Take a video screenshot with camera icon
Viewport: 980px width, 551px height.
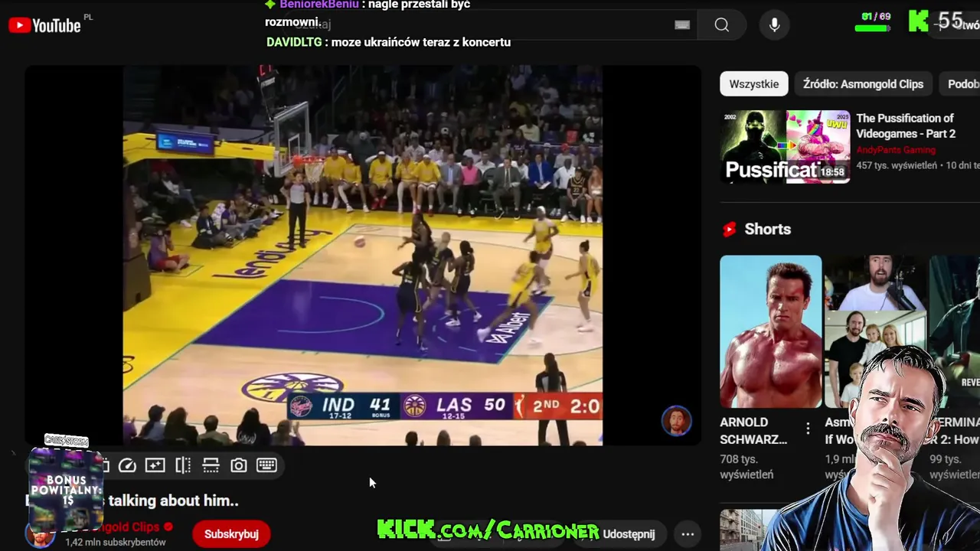coord(239,465)
